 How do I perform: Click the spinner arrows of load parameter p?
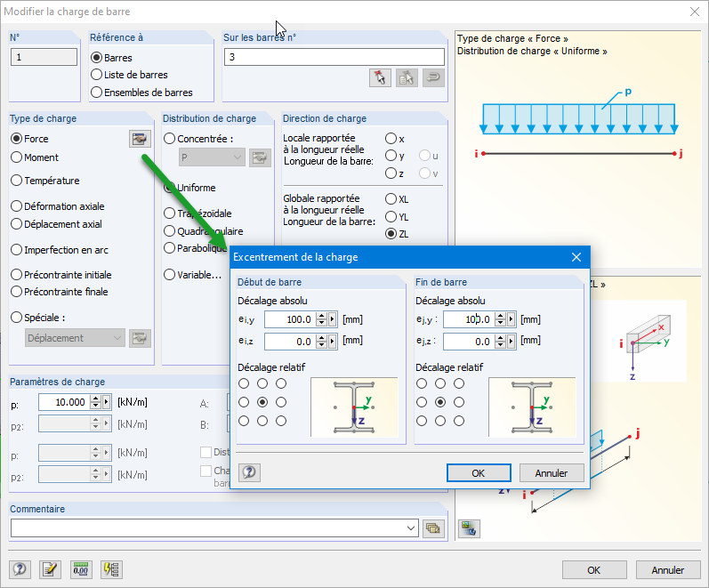(95, 402)
